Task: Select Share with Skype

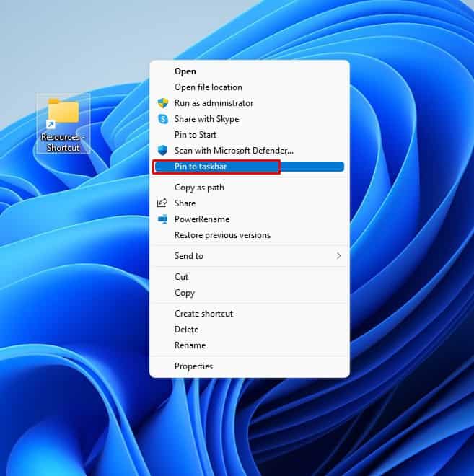Action: pos(250,119)
